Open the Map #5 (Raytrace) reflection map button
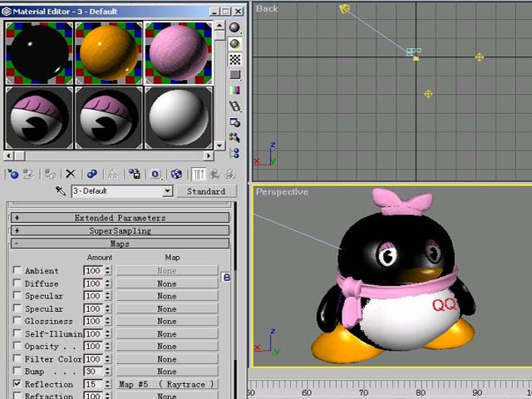 (x=167, y=384)
